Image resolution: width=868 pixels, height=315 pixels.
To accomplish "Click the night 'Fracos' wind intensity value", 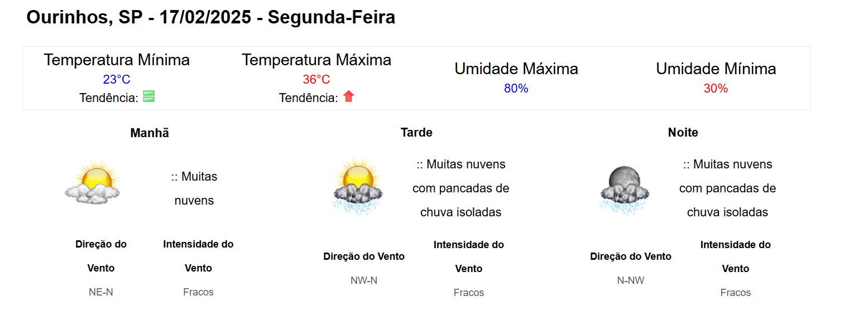I will (x=735, y=292).
